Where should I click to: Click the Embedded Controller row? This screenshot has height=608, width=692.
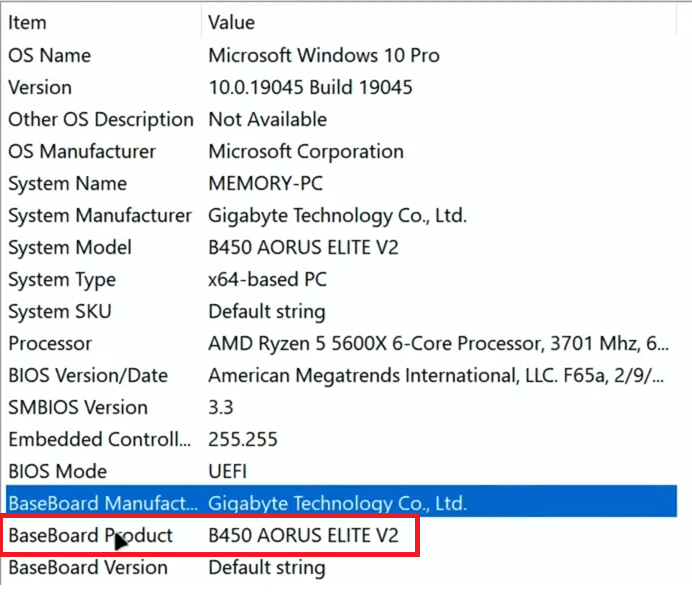tap(98, 439)
